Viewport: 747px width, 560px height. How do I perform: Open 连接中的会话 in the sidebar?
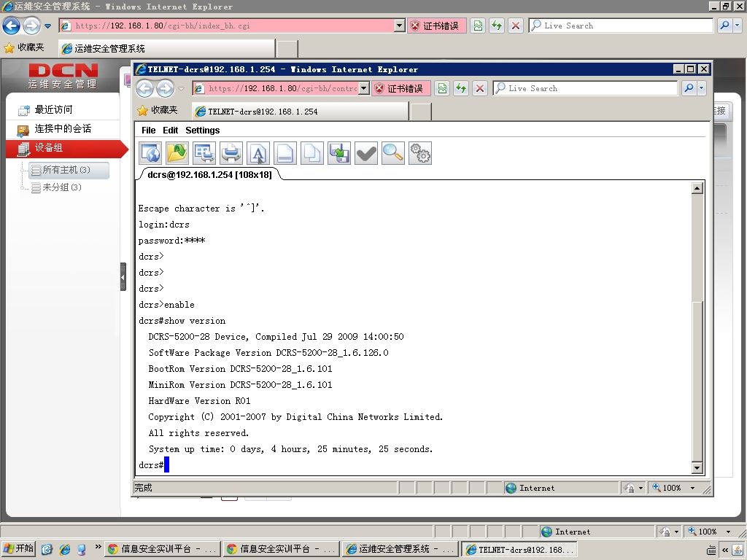point(63,129)
